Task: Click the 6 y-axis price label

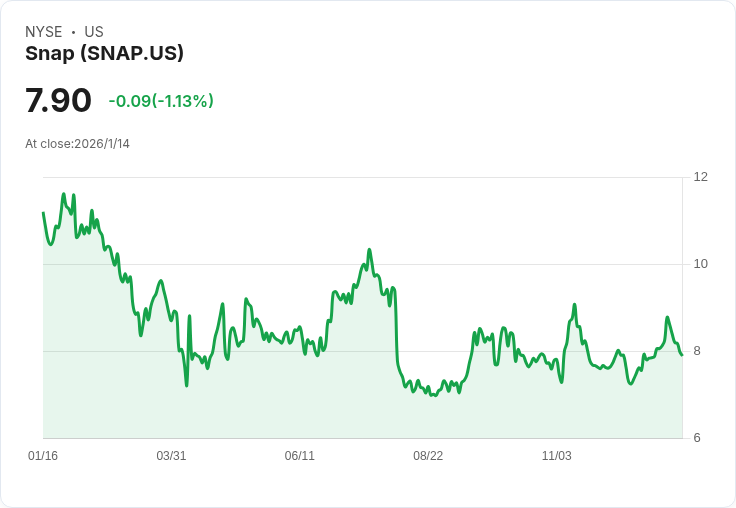Action: [x=697, y=438]
